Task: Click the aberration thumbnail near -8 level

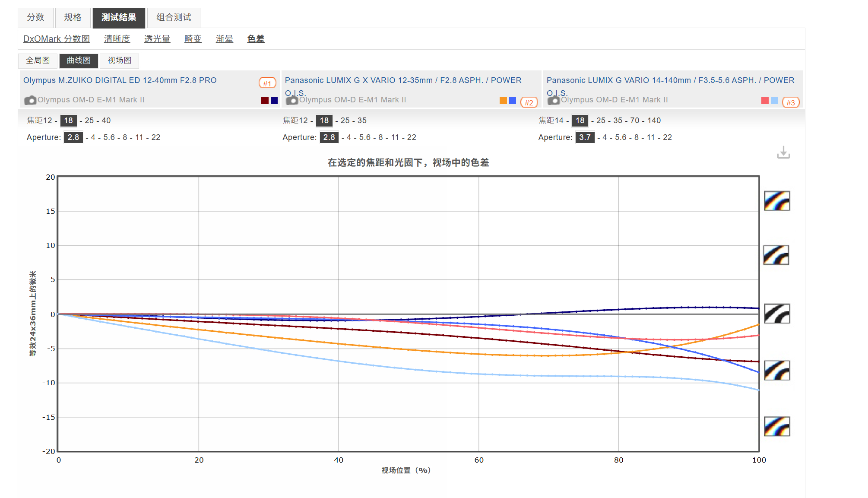Action: click(x=777, y=370)
